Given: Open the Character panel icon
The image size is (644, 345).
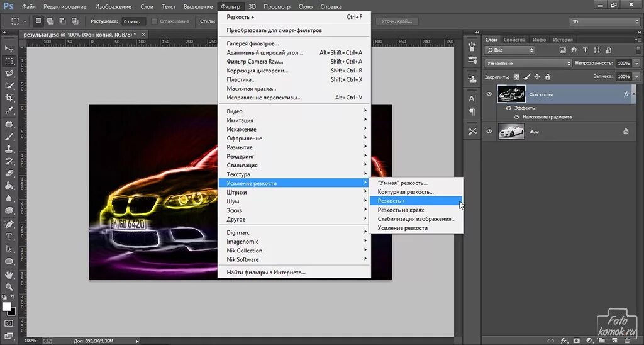Looking at the screenshot, I should coord(472,99).
